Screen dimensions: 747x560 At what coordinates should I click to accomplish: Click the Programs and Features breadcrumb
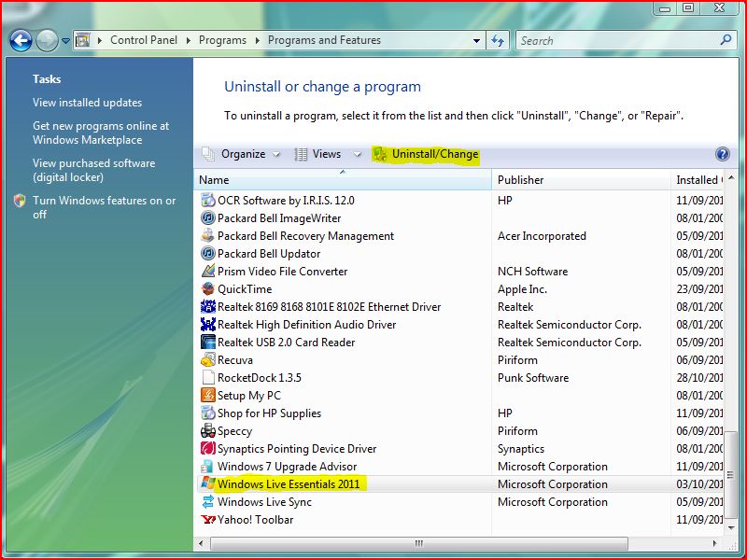pyautogui.click(x=324, y=40)
